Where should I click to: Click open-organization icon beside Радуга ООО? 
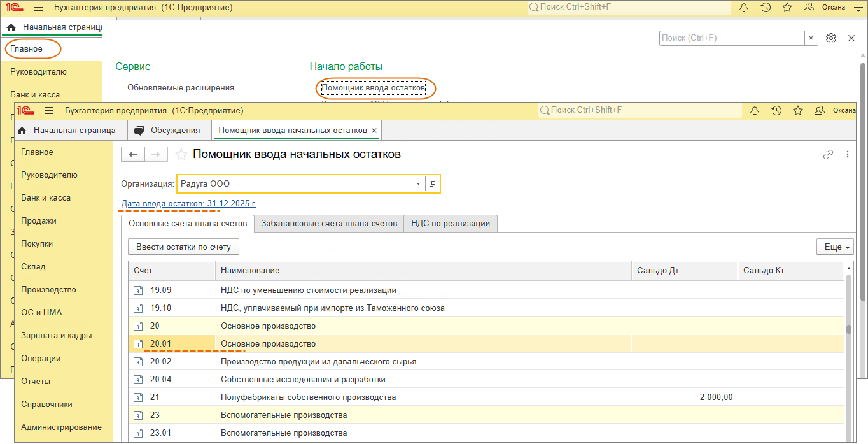click(432, 184)
